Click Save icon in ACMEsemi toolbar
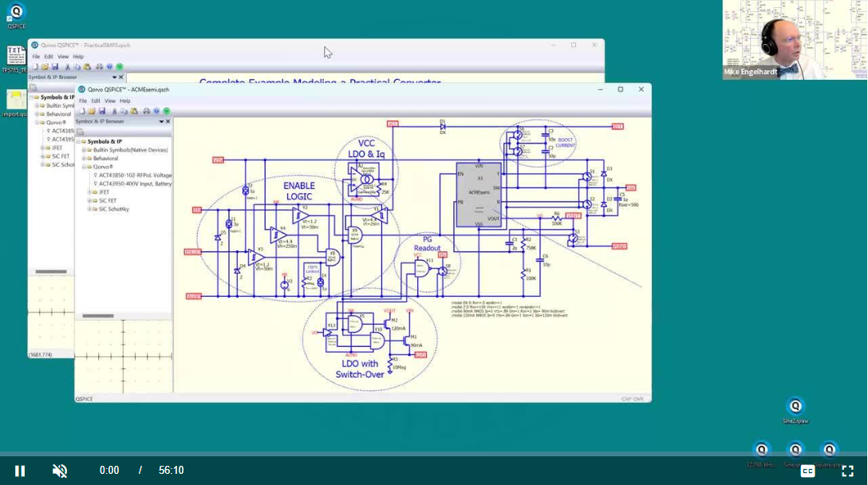868x485 pixels. [x=102, y=112]
